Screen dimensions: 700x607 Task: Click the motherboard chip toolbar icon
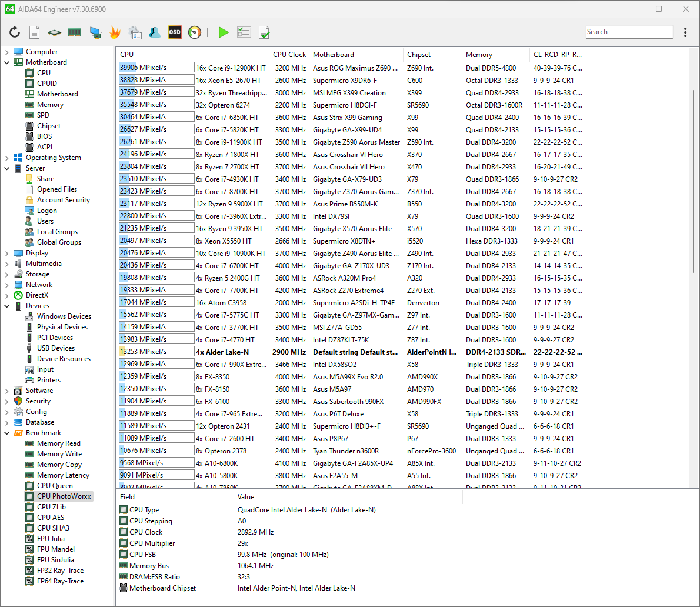tap(55, 32)
